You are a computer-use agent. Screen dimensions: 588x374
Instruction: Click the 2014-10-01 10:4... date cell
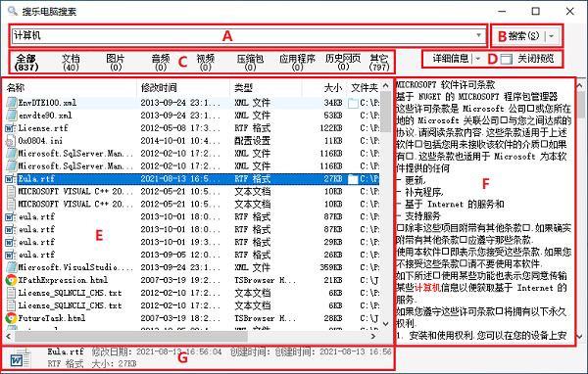180,141
